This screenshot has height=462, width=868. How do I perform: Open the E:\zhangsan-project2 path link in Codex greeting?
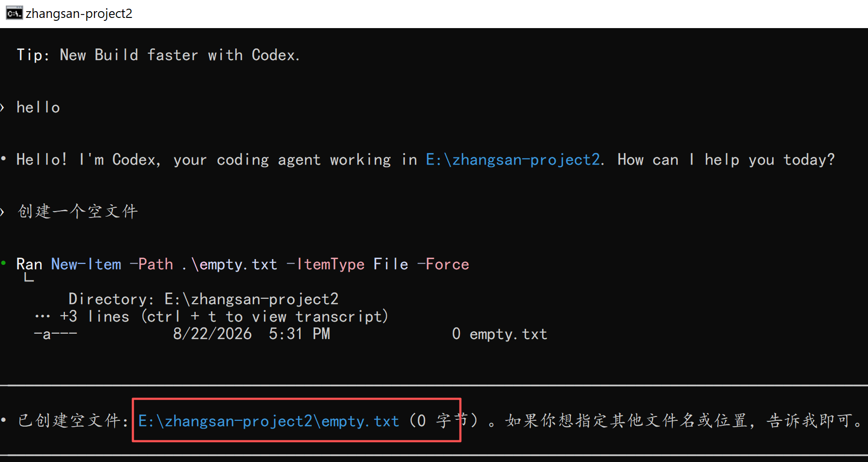513,160
